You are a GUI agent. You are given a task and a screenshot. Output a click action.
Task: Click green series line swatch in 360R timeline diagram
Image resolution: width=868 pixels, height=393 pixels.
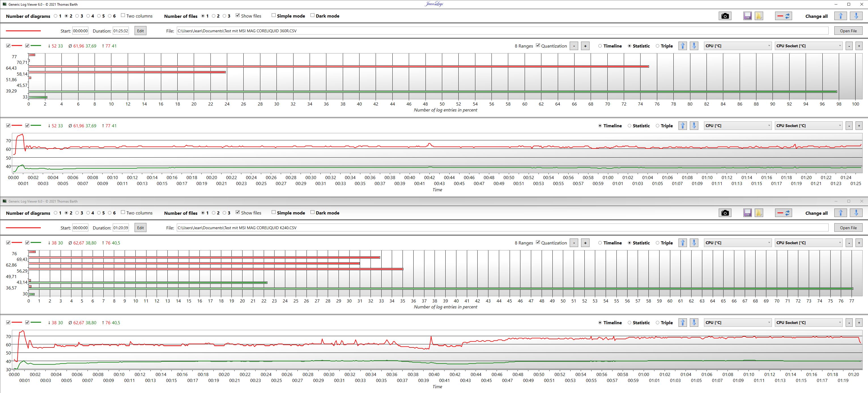click(36, 126)
